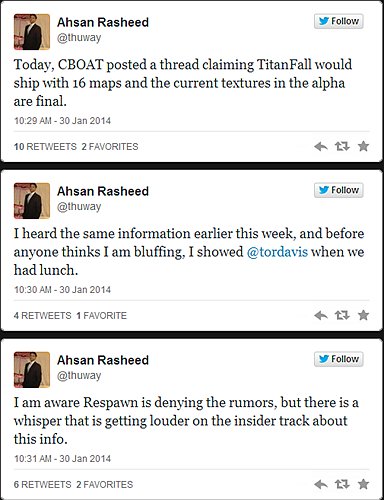
Task: Click Follow button on second tweet
Action: point(339,190)
